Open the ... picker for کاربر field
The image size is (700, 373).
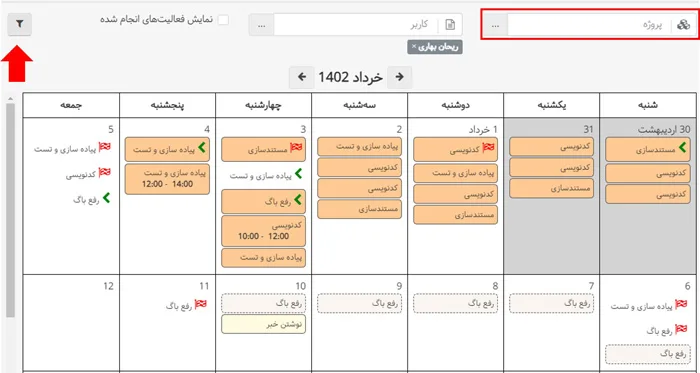pos(262,25)
